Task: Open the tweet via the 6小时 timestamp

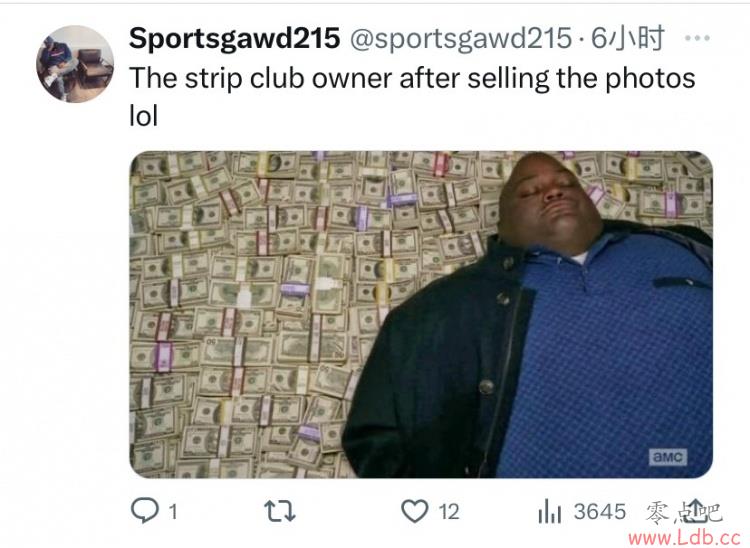Action: [x=627, y=38]
